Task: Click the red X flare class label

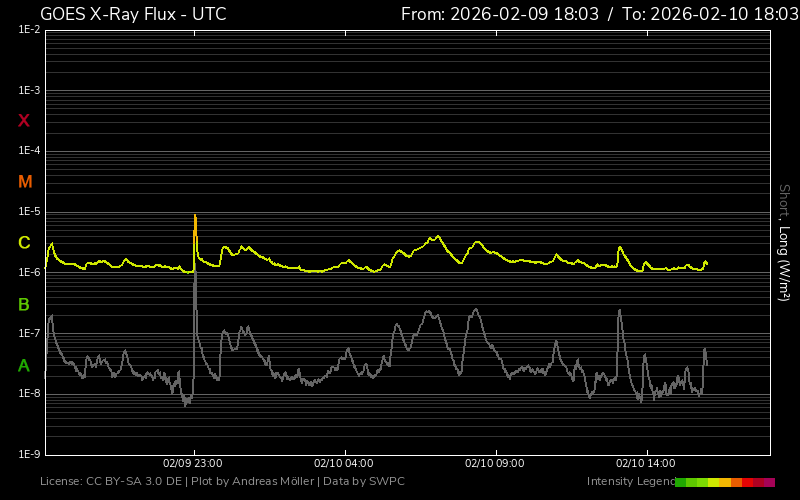Action: [x=24, y=121]
